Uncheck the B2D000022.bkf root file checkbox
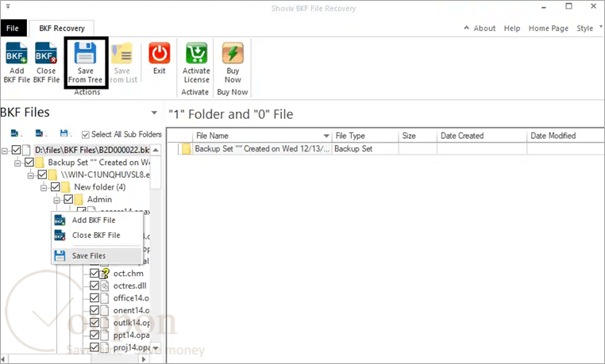Image resolution: width=605 pixels, height=364 pixels. [16, 150]
